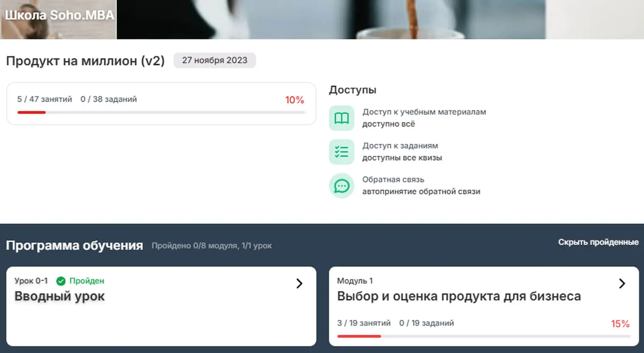
Task: Click the Скрыть пройденные link
Action: 598,242
